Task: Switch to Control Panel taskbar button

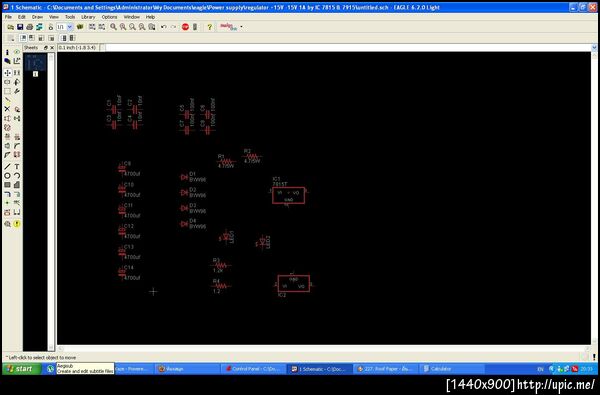Action: pyautogui.click(x=253, y=369)
